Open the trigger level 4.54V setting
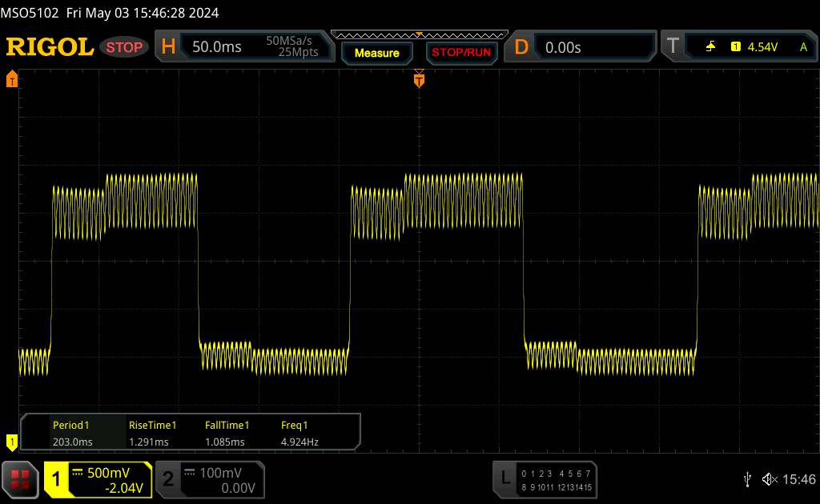The height and width of the screenshot is (504, 820). click(x=762, y=47)
